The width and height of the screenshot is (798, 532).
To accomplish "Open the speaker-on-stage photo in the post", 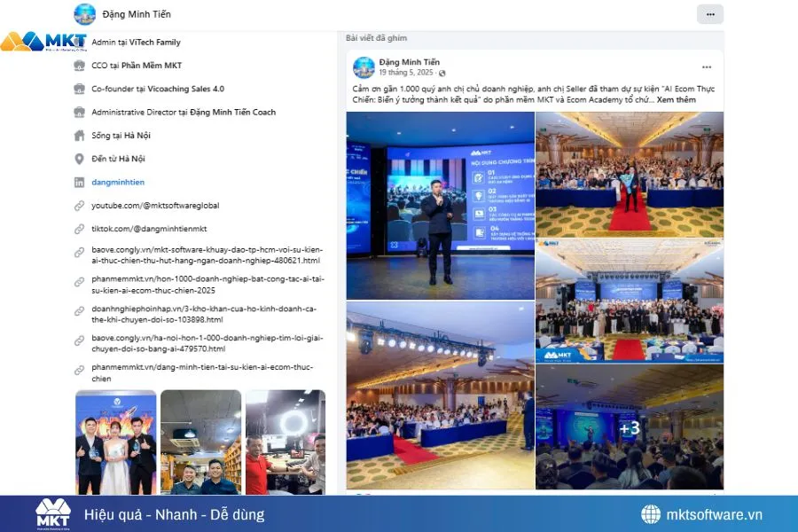I will pos(440,205).
